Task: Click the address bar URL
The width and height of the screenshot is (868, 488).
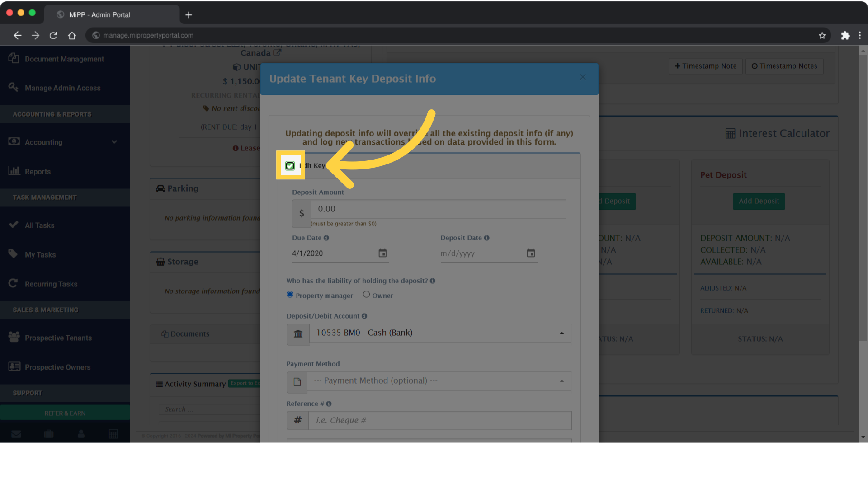Action: pos(148,35)
